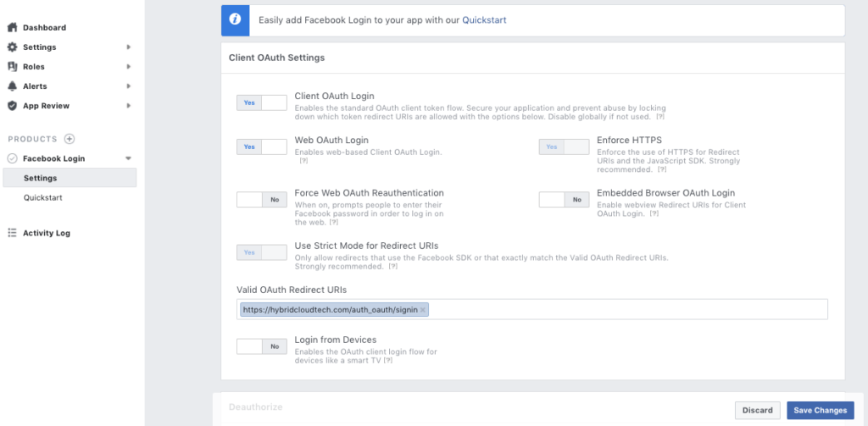Click the PRODUCTS section label
This screenshot has width=868, height=426.
click(33, 139)
